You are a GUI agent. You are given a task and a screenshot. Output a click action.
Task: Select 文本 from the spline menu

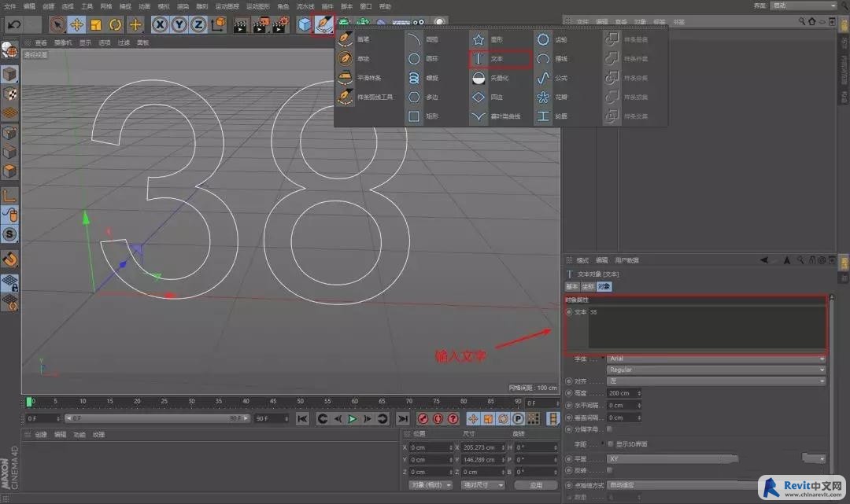coord(501,58)
